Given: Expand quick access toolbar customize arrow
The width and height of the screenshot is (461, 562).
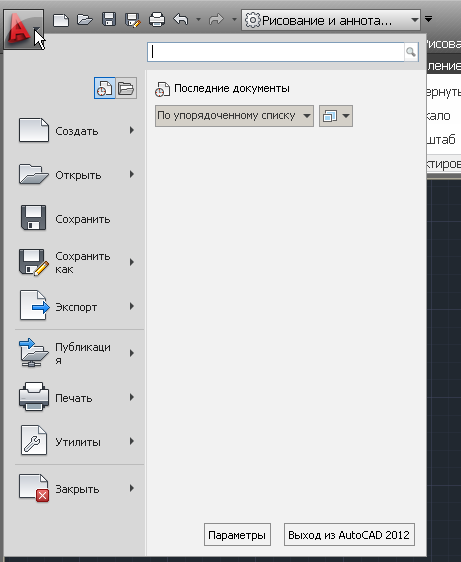Looking at the screenshot, I should pyautogui.click(x=428, y=19).
